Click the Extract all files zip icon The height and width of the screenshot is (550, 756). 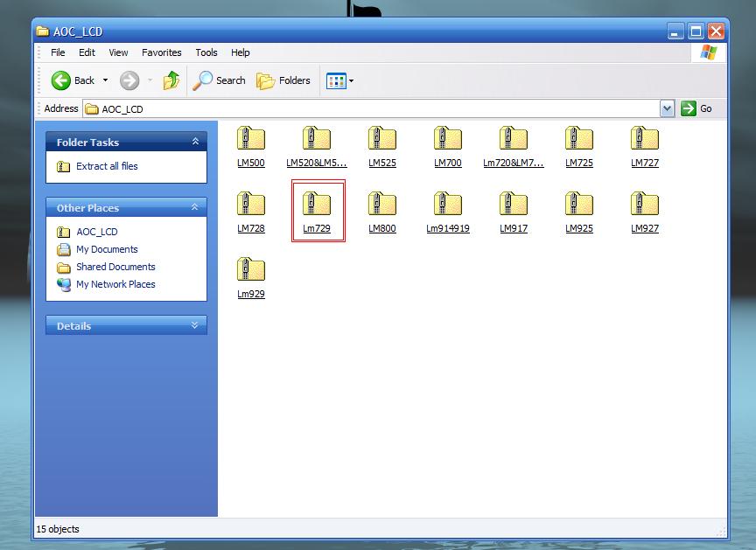pos(63,167)
